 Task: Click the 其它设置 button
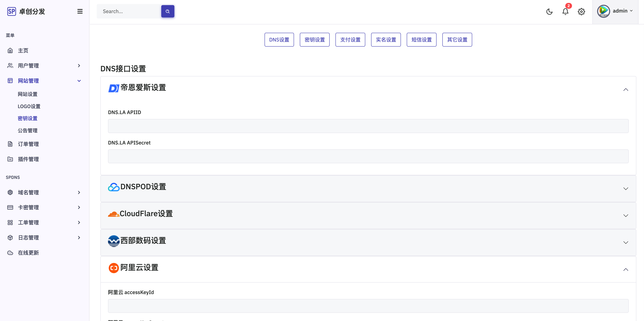[x=457, y=39]
